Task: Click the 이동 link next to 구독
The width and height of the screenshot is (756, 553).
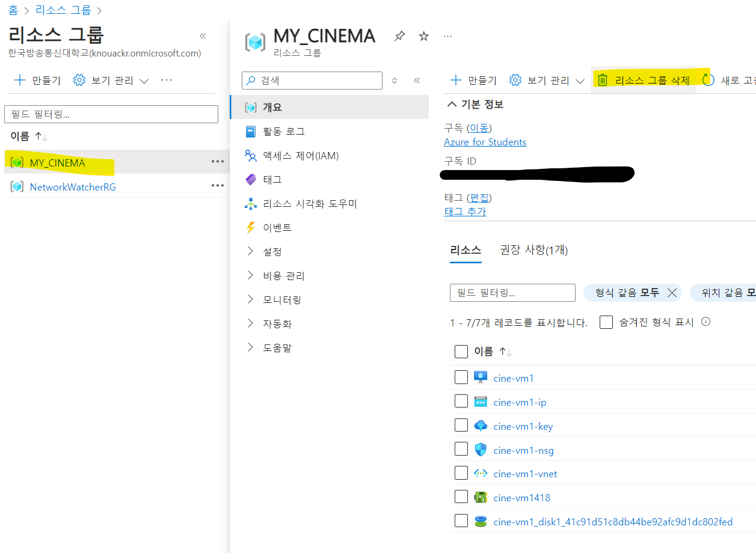Action: point(479,128)
